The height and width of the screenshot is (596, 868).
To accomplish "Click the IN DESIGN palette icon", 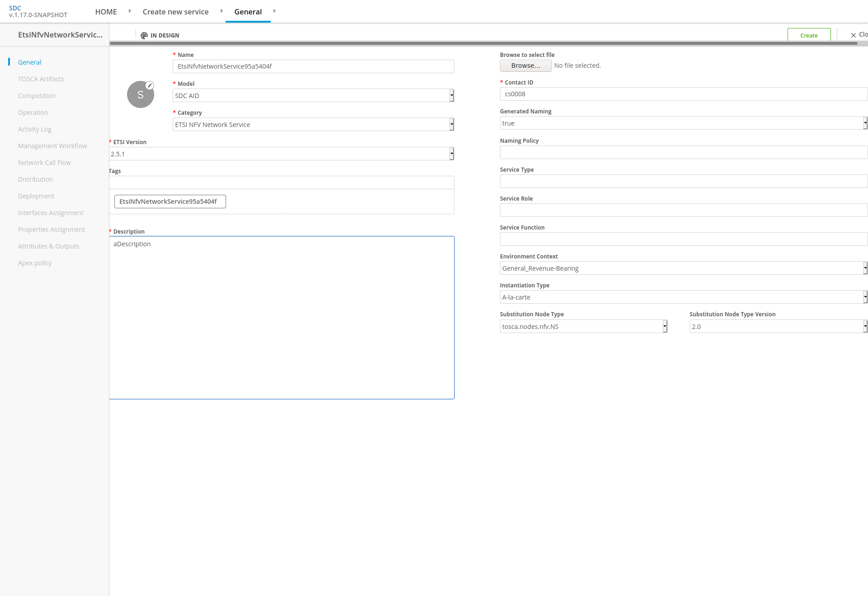I will 144,35.
